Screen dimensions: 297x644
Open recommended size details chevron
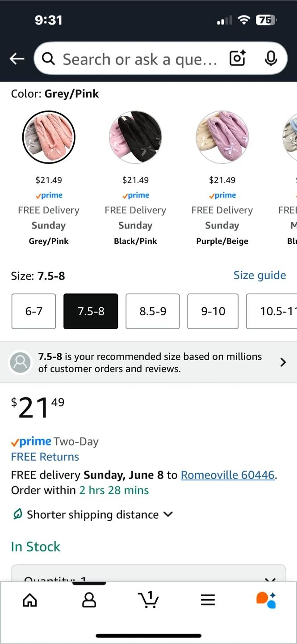[x=283, y=362]
